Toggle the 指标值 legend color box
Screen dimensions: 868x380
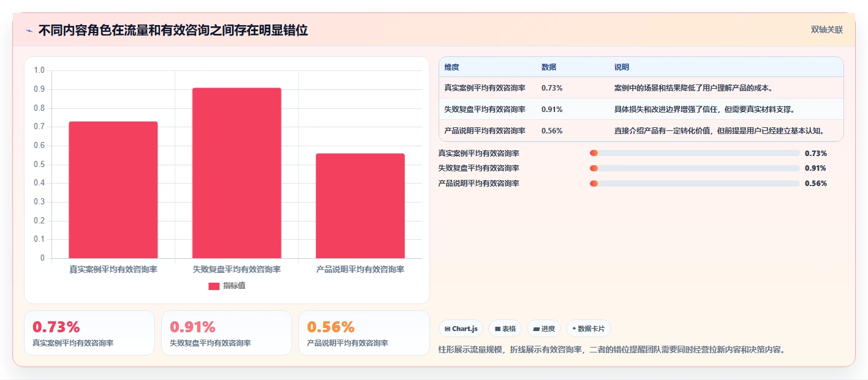214,286
